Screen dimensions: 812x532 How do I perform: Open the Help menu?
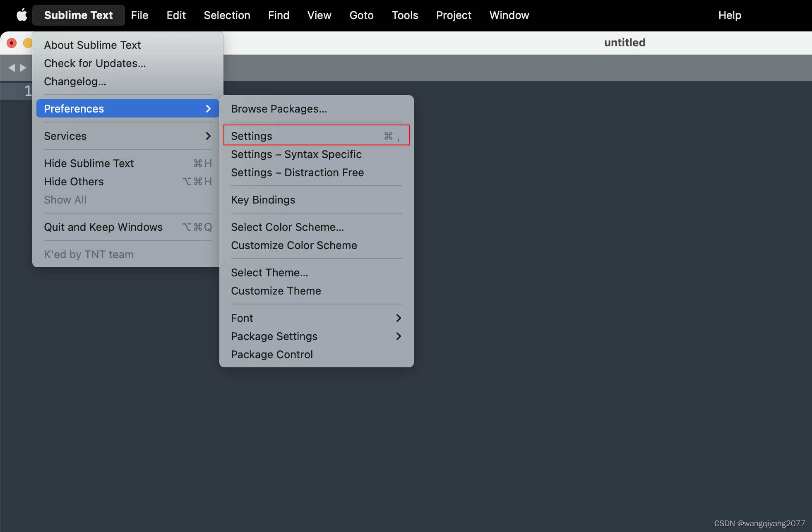pyautogui.click(x=730, y=15)
